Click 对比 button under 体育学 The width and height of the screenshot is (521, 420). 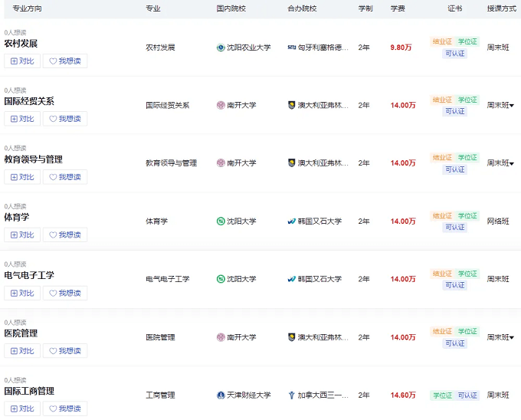[22, 235]
